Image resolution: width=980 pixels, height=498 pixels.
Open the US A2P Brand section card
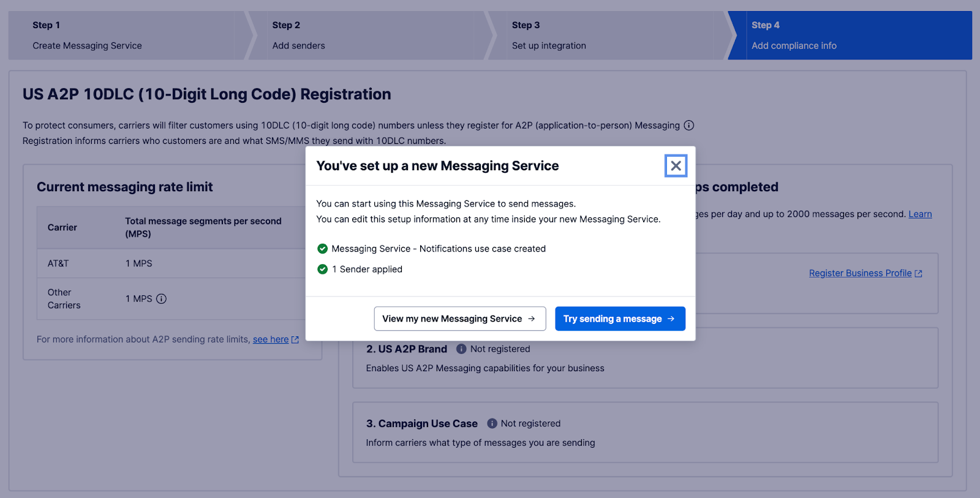pos(646,358)
